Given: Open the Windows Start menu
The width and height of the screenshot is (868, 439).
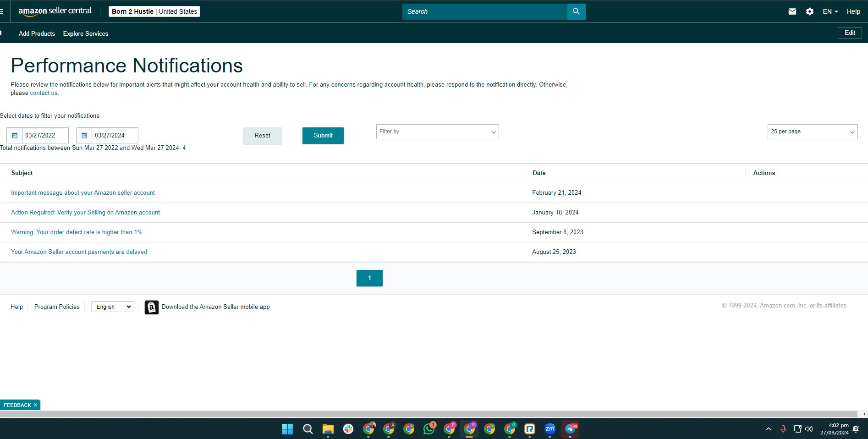Looking at the screenshot, I should [x=288, y=429].
